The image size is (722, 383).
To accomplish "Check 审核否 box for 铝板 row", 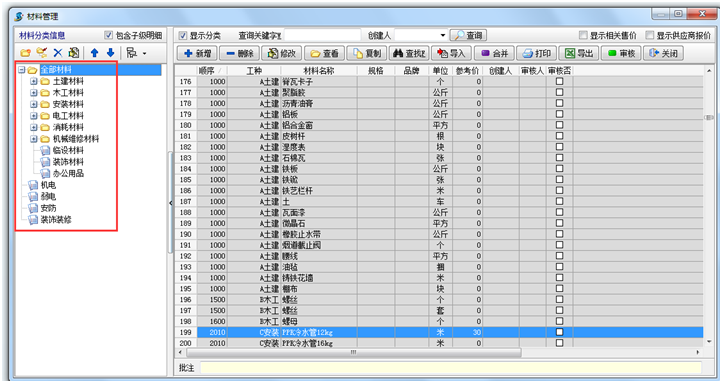I will pos(559,114).
